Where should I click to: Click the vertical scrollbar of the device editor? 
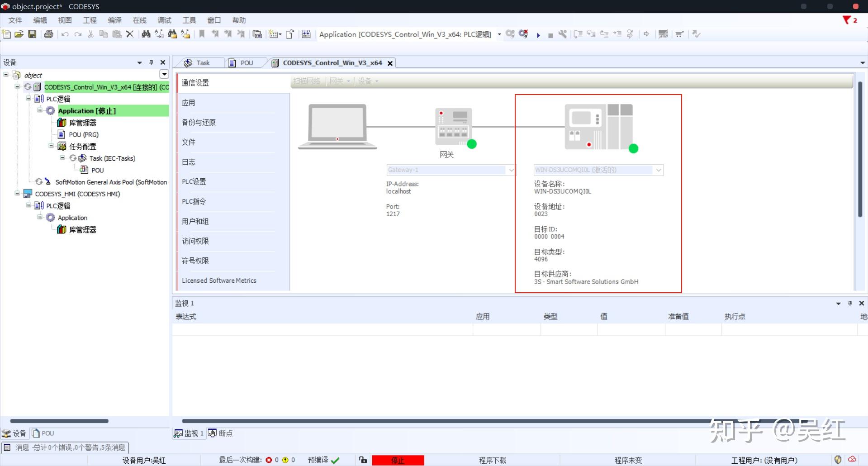coord(860,149)
